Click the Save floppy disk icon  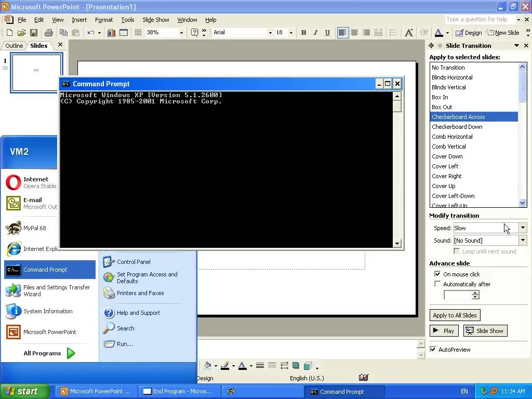tap(34, 33)
